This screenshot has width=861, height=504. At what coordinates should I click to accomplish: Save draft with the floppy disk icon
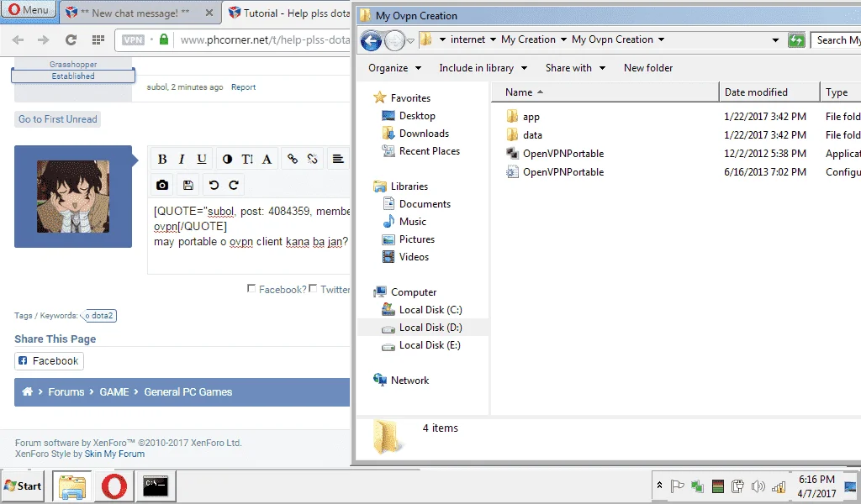pos(188,185)
